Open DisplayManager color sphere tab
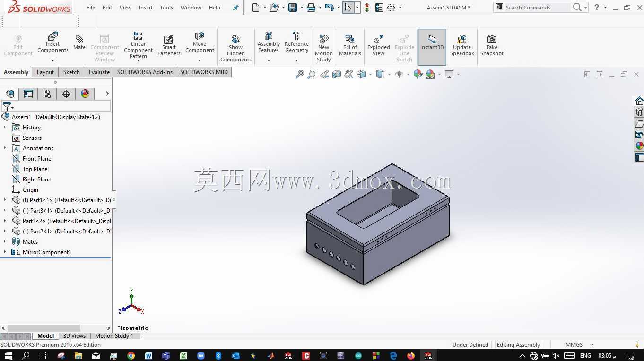The width and height of the screenshot is (644, 361). point(85,94)
